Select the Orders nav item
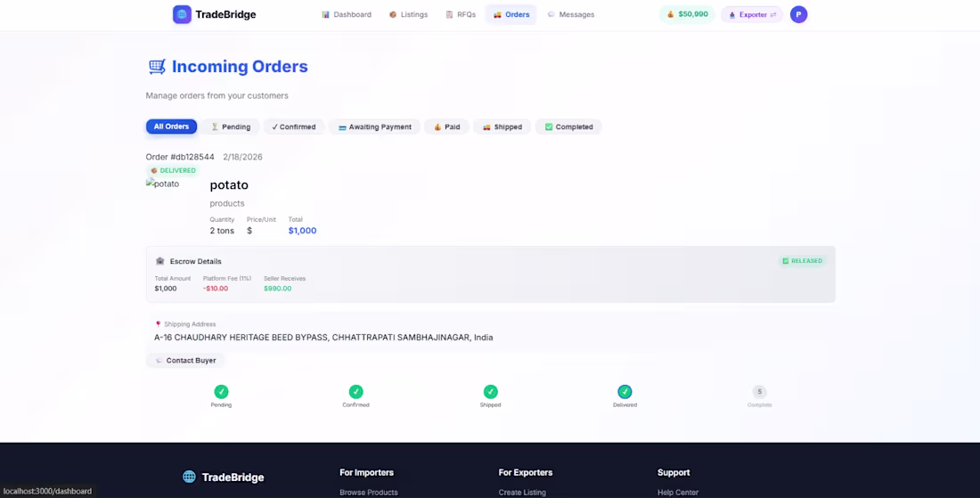980x498 pixels. (x=510, y=14)
